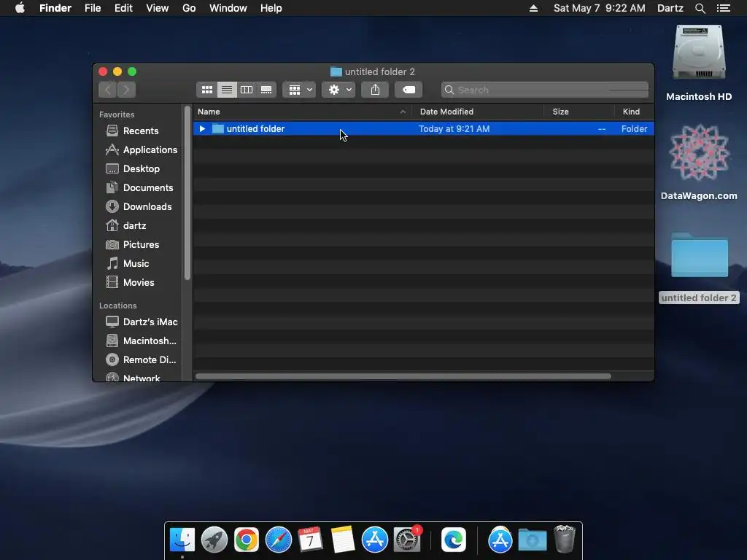Open Notification Center icon
747x560 pixels.
pos(724,8)
